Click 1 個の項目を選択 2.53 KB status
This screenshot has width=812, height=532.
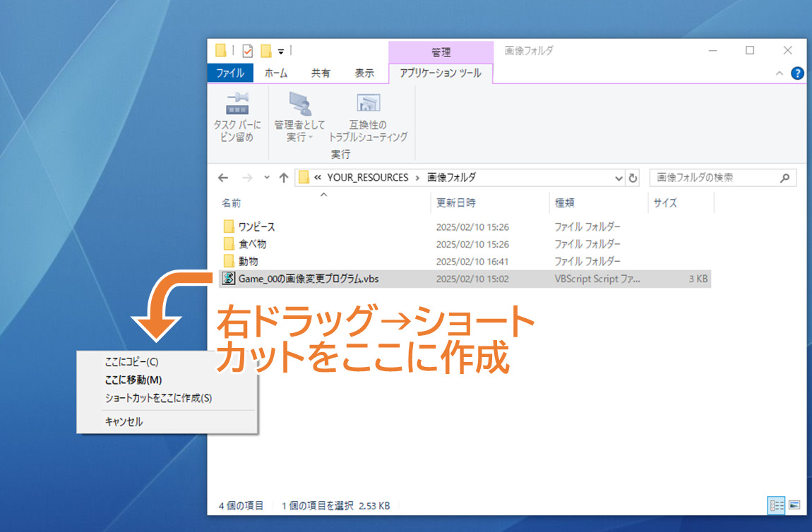(335, 506)
